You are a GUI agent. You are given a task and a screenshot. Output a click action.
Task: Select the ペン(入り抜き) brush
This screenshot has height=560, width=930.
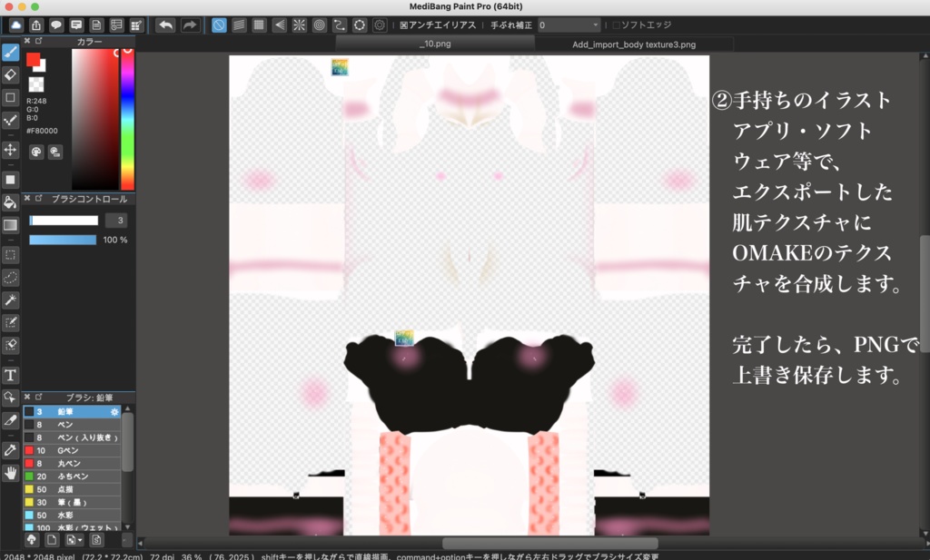coord(72,438)
